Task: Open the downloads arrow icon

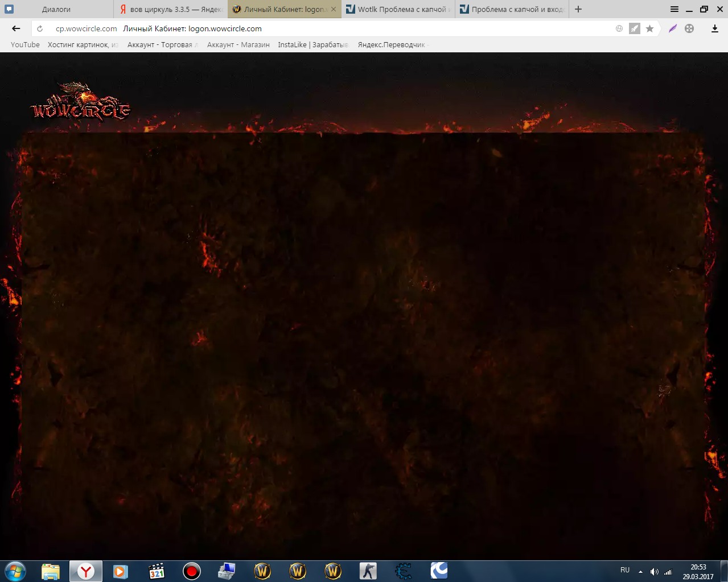Action: coord(715,28)
